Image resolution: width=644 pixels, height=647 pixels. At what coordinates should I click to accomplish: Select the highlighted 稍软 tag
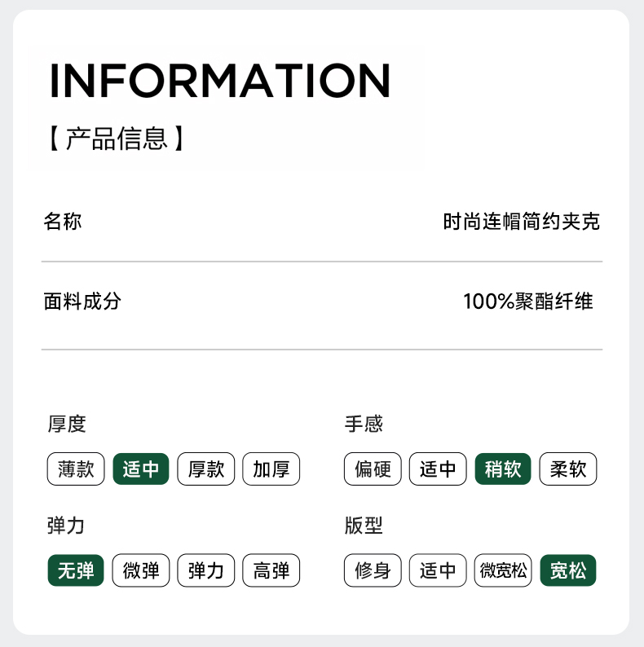coord(503,469)
